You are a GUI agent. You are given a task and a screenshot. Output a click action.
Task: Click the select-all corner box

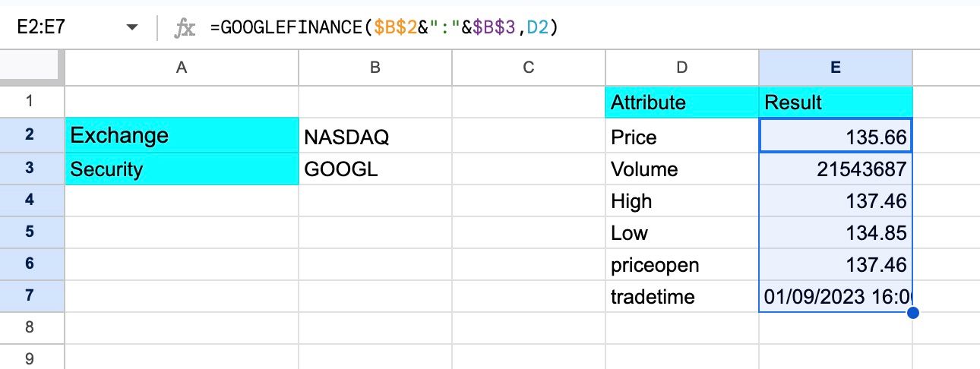[x=31, y=68]
